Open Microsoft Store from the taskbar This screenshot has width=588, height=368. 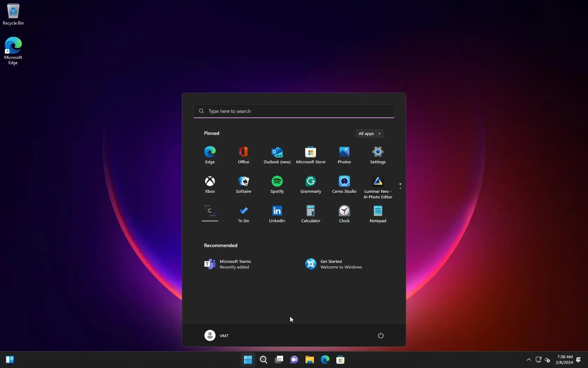(x=341, y=360)
